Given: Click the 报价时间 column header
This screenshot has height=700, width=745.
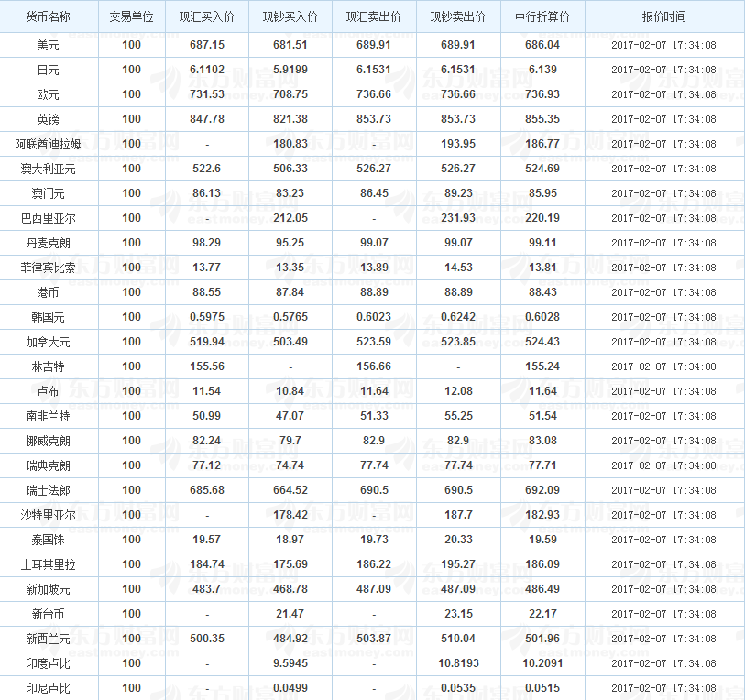Looking at the screenshot, I should (664, 17).
